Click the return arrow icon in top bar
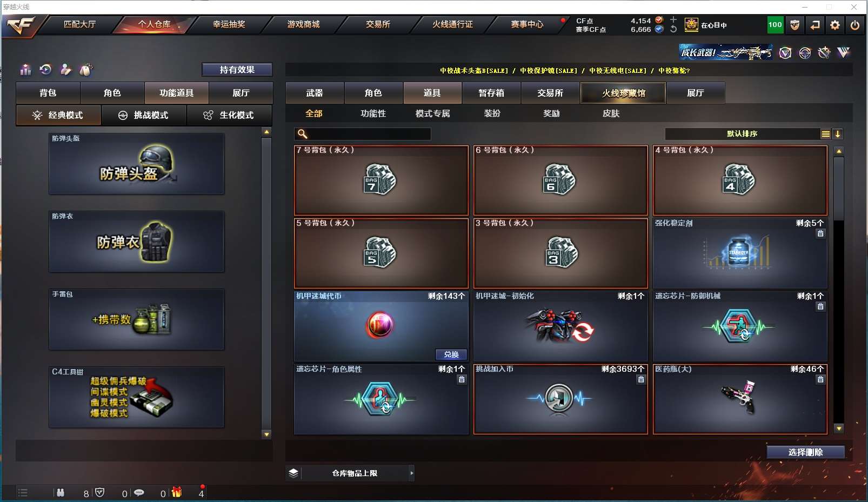This screenshot has height=502, width=868. pos(815,25)
